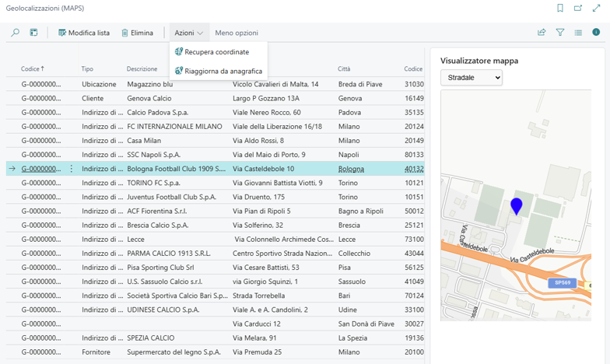Open row options for Bologna Football Club
The image size is (610, 364).
72,169
